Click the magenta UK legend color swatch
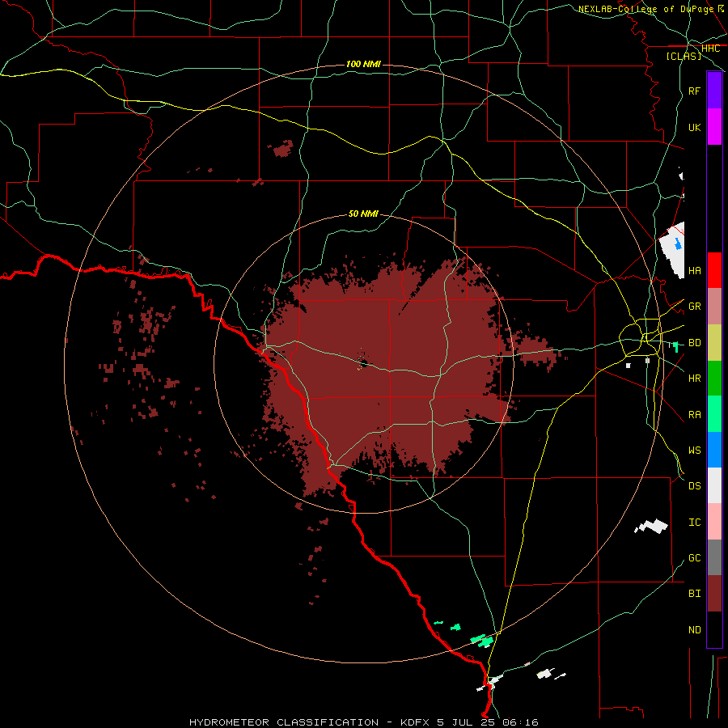 pyautogui.click(x=714, y=127)
